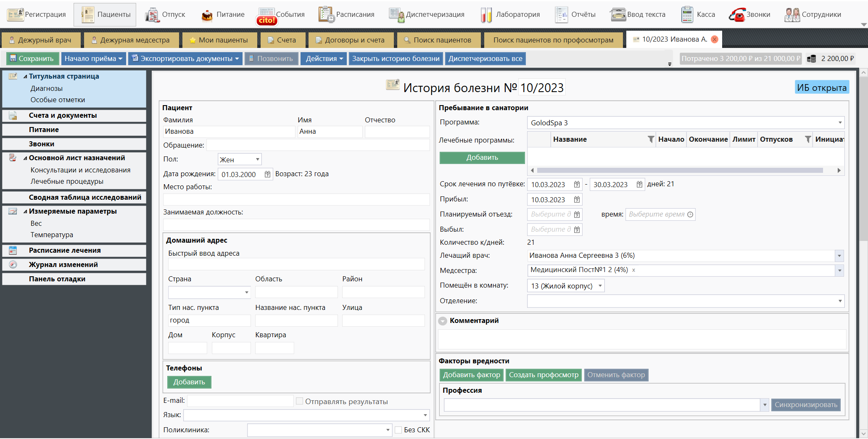Open the Laboratory module icon
Viewport: 868px width, 439px height.
(486, 15)
